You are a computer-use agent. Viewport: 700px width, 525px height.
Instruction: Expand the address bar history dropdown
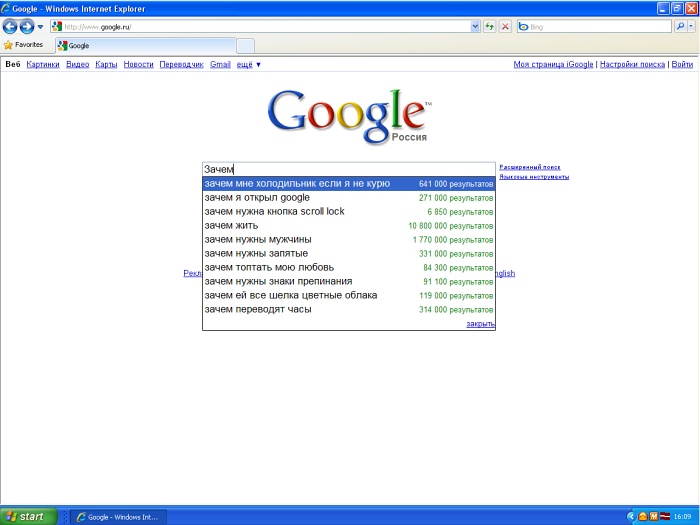click(475, 27)
